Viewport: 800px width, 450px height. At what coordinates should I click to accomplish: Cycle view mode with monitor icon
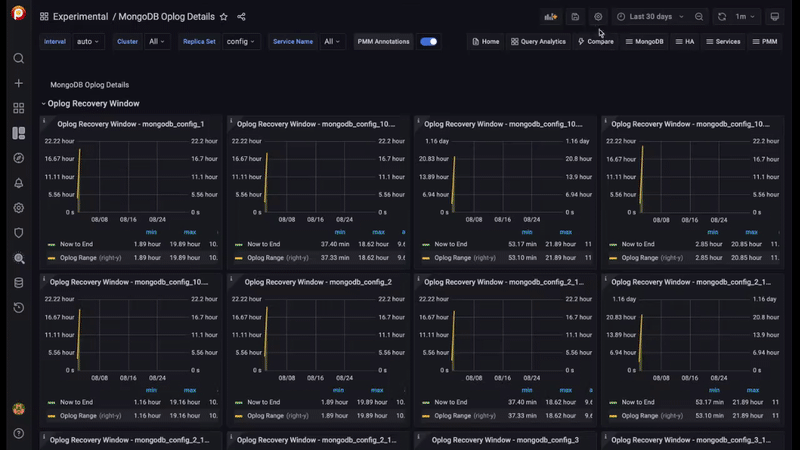[774, 17]
